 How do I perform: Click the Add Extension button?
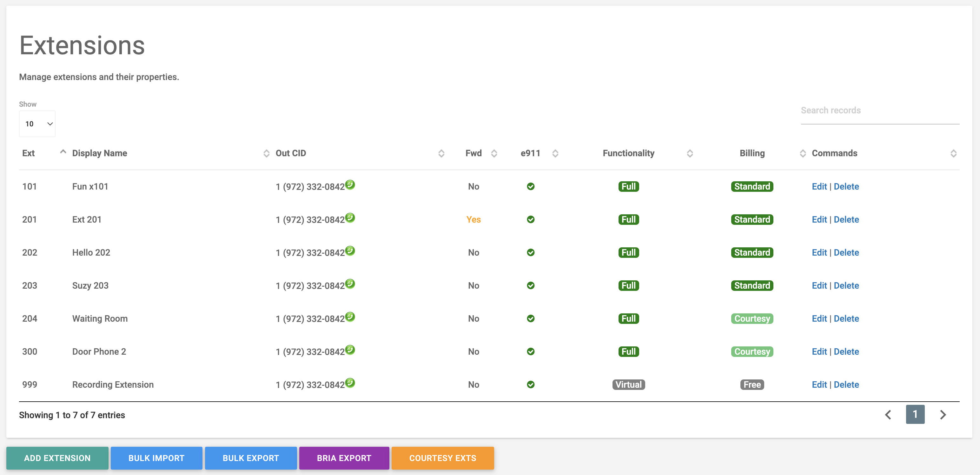[57, 458]
